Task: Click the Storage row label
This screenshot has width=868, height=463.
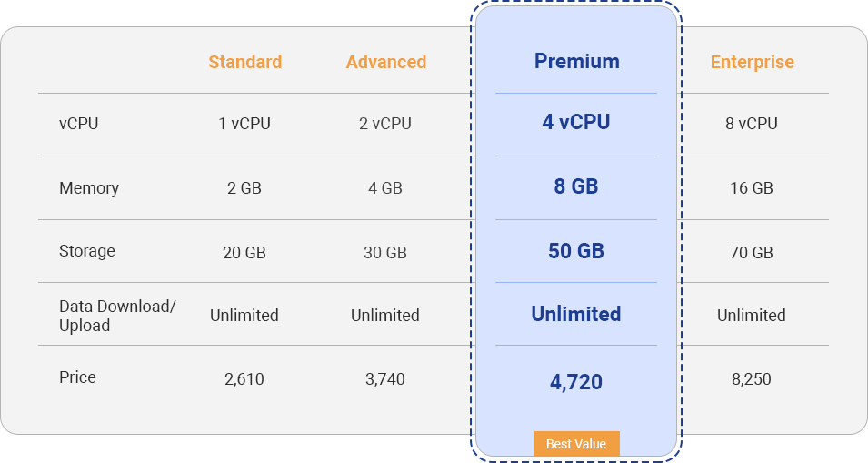Action: point(87,251)
